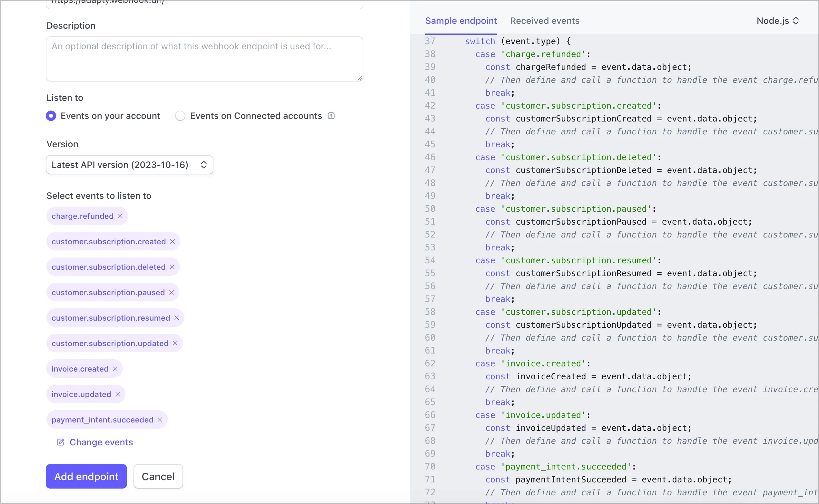Remove customer.subscription.deleted event with X
Viewport: 819px width, 504px height.
(172, 267)
